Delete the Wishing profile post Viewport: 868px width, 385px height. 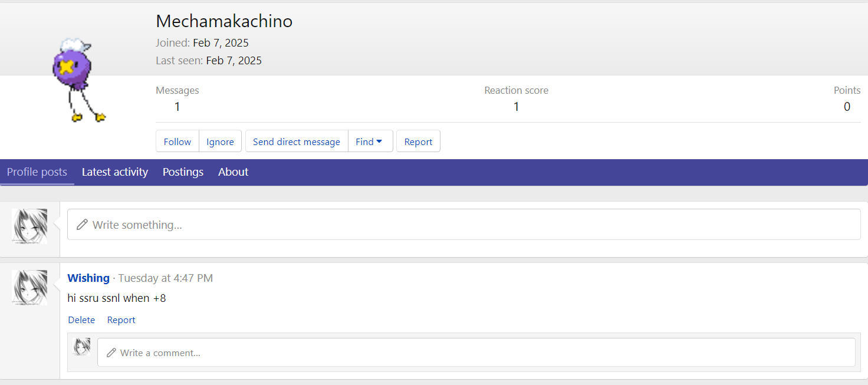coord(81,320)
